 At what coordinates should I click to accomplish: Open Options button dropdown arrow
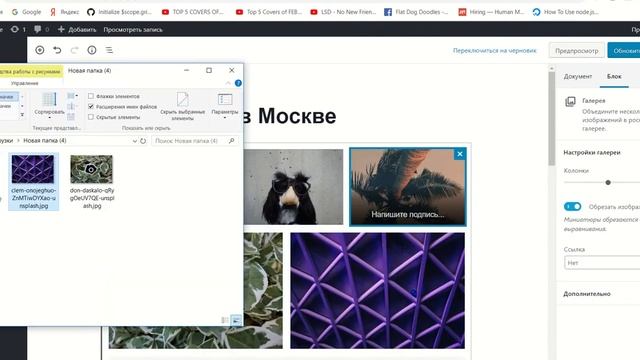click(x=225, y=118)
